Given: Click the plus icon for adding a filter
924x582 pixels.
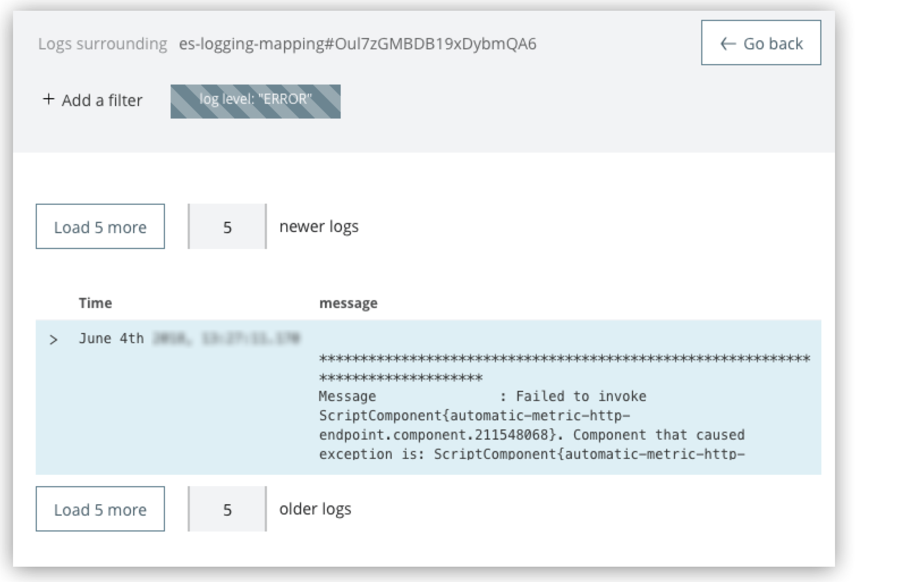Looking at the screenshot, I should click(49, 99).
